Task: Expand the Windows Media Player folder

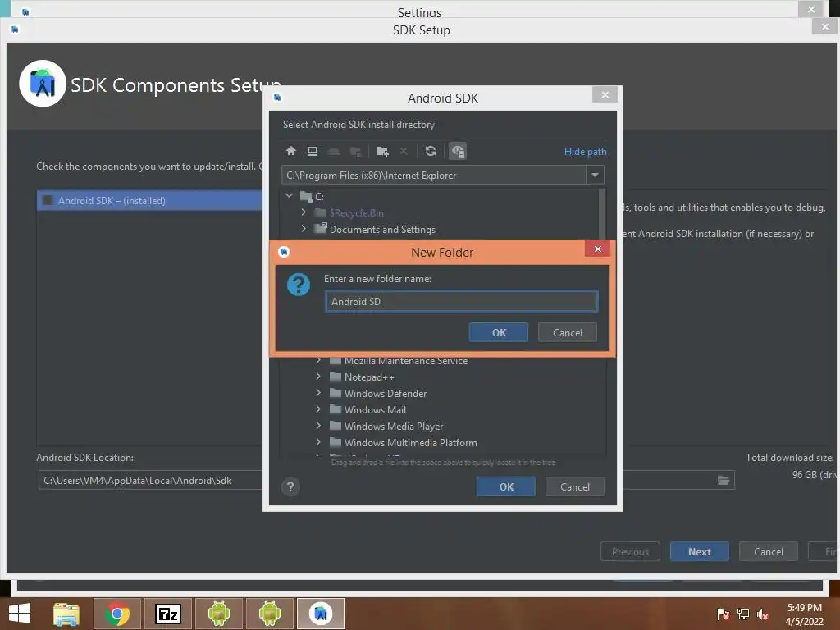Action: pyautogui.click(x=318, y=426)
